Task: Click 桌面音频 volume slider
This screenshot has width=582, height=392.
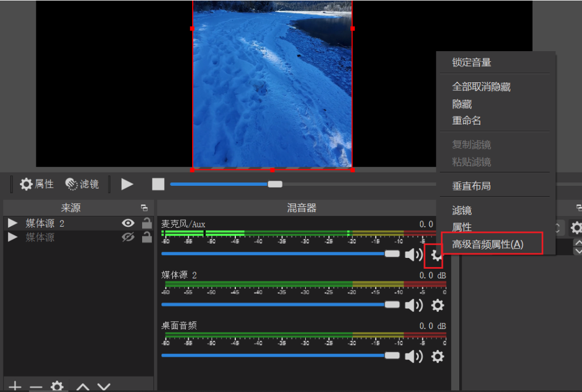Action: tap(281, 356)
